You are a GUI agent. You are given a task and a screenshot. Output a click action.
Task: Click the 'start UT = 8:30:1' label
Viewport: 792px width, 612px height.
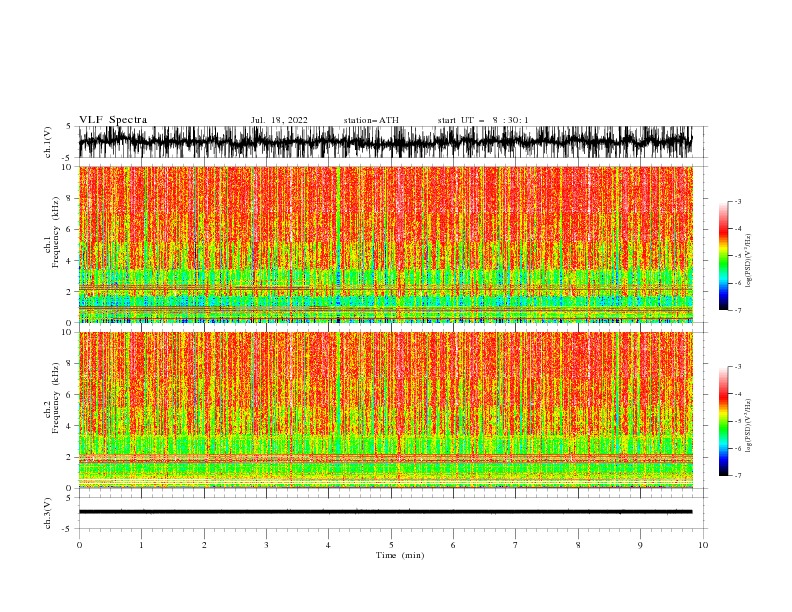tap(483, 120)
